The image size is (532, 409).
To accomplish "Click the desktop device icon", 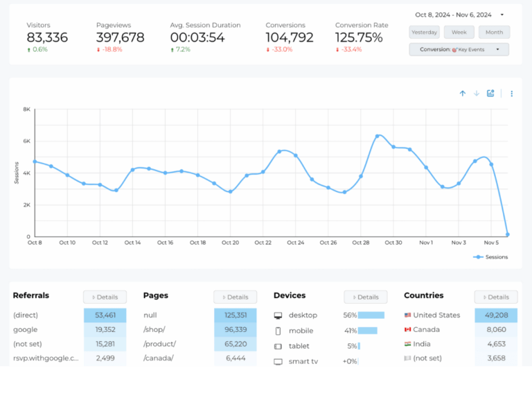I will (x=278, y=315).
